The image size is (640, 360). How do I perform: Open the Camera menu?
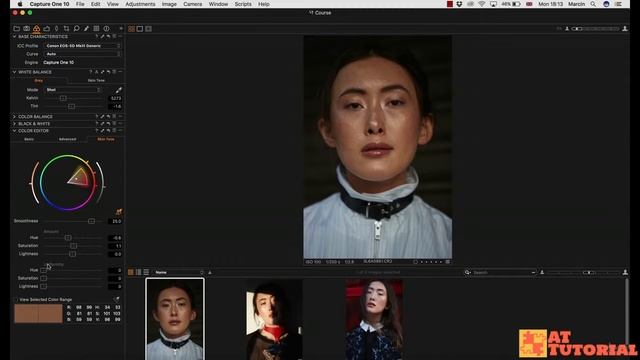(x=193, y=4)
